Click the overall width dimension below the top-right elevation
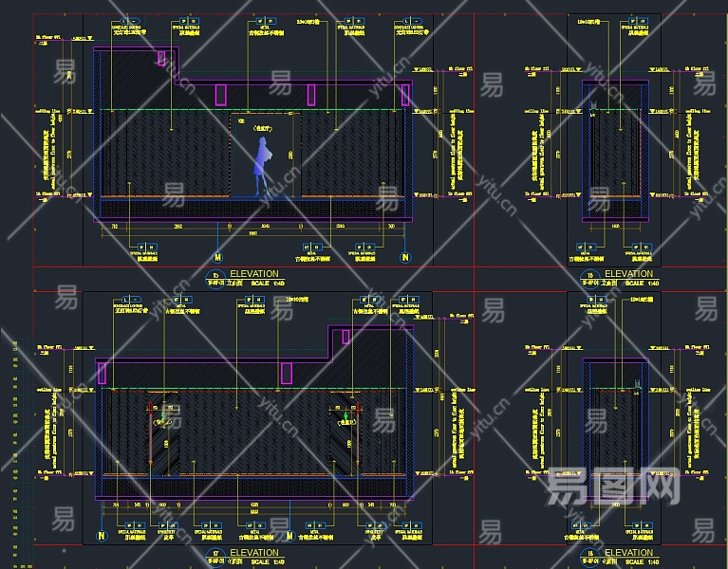The image size is (728, 569). click(x=615, y=227)
